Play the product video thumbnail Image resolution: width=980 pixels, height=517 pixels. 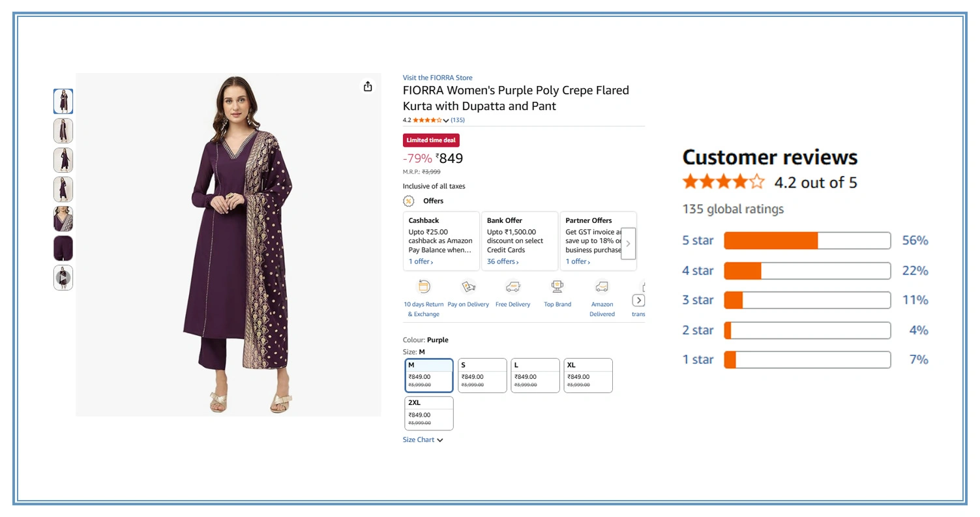(x=63, y=278)
